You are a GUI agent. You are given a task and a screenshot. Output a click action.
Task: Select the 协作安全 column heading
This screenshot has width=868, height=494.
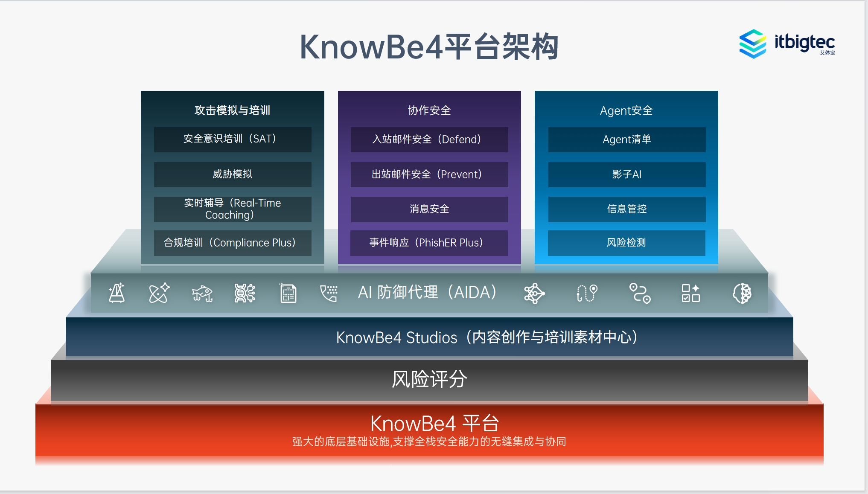tap(429, 110)
